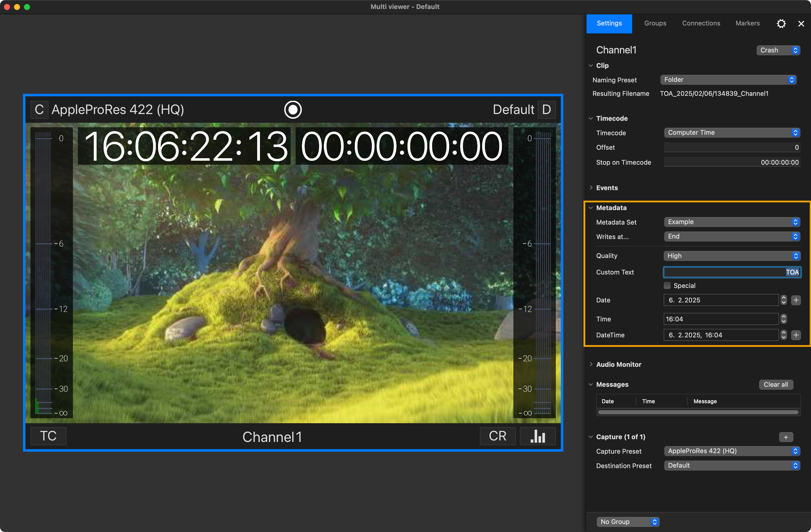Collapse the Metadata section
Screen dimensions: 811x532
click(x=591, y=208)
